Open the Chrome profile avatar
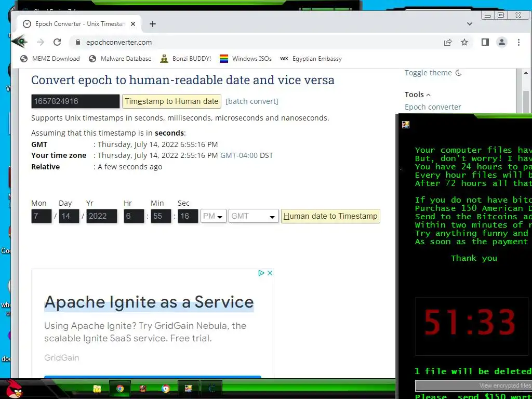The height and width of the screenshot is (399, 532). pyautogui.click(x=501, y=42)
